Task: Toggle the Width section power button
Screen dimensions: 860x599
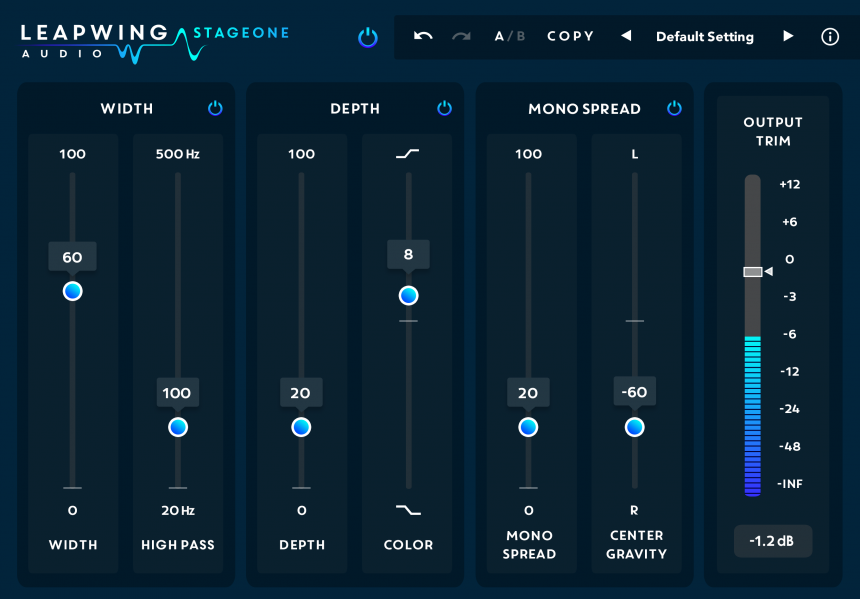Action: (215, 109)
